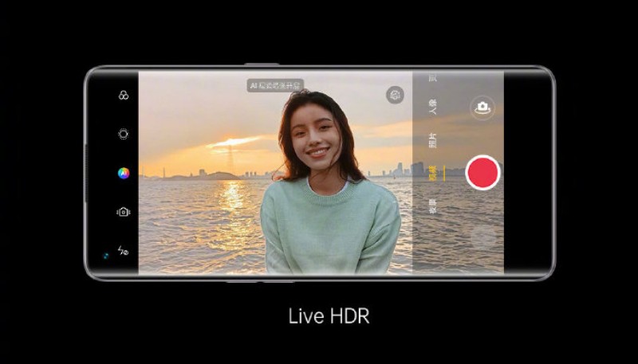This screenshot has height=364, width=638.
Task: Open camera settings gear icon
Action: [x=395, y=95]
